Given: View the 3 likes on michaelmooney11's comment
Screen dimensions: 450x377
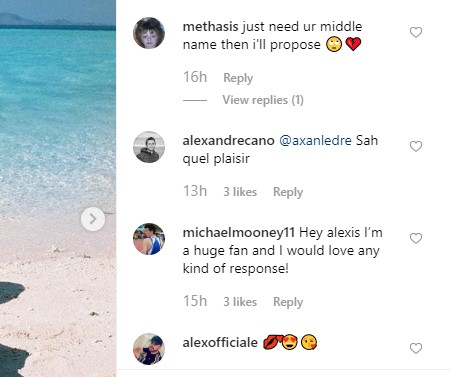Looking at the screenshot, I should [x=240, y=302].
